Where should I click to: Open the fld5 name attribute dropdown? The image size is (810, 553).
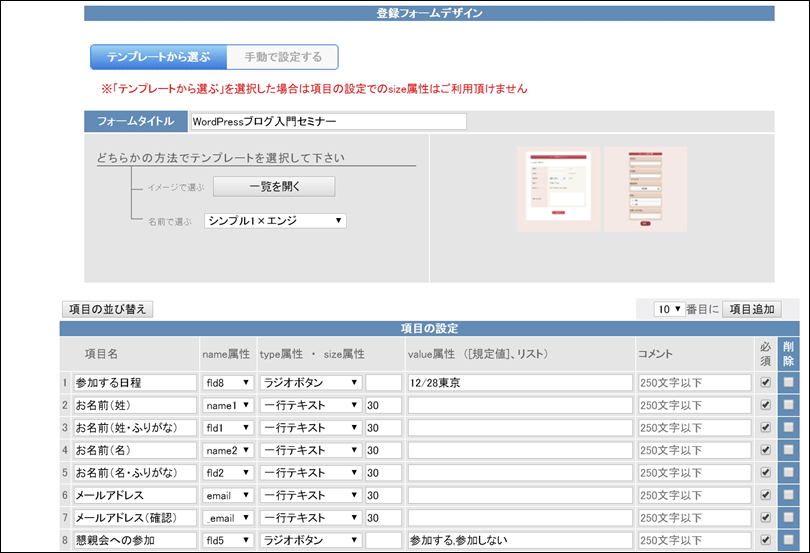(228, 540)
